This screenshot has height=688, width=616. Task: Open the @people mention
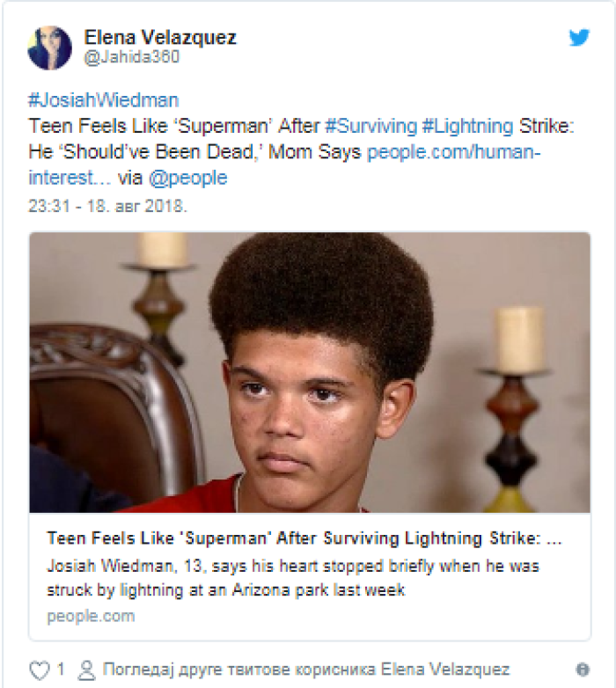pyautogui.click(x=187, y=178)
